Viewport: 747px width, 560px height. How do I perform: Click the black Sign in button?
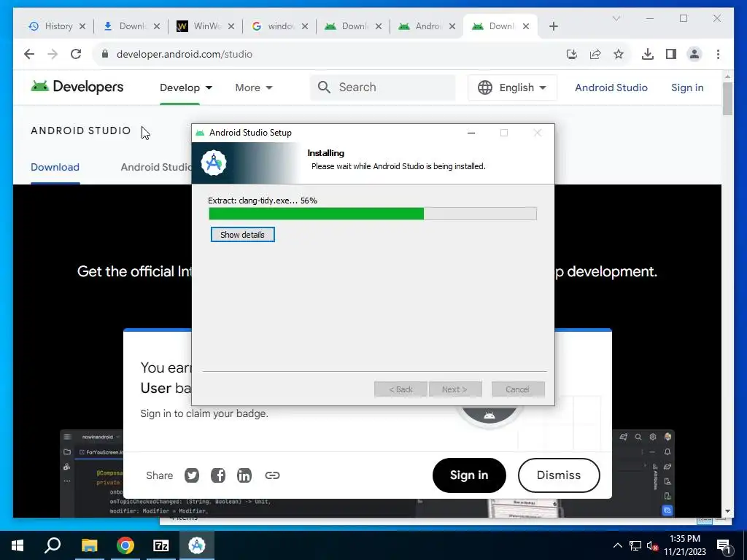tap(469, 475)
